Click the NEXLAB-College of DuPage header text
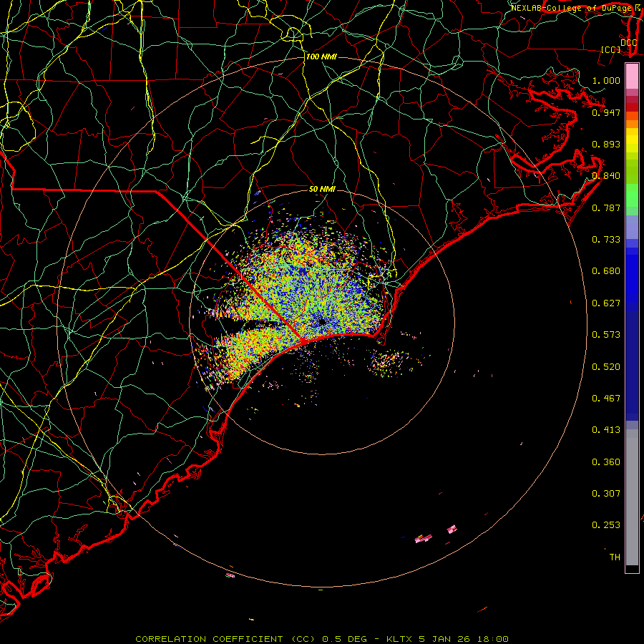This screenshot has height=644, width=644. click(x=573, y=8)
